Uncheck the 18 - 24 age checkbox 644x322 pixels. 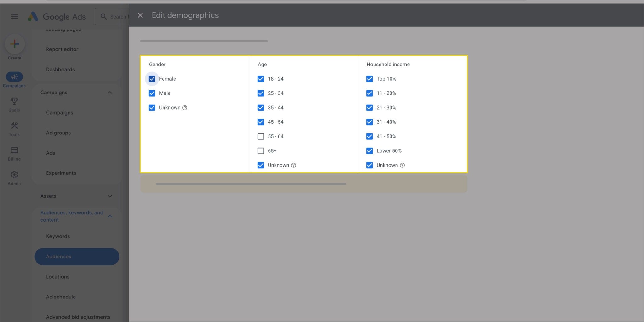tap(261, 79)
